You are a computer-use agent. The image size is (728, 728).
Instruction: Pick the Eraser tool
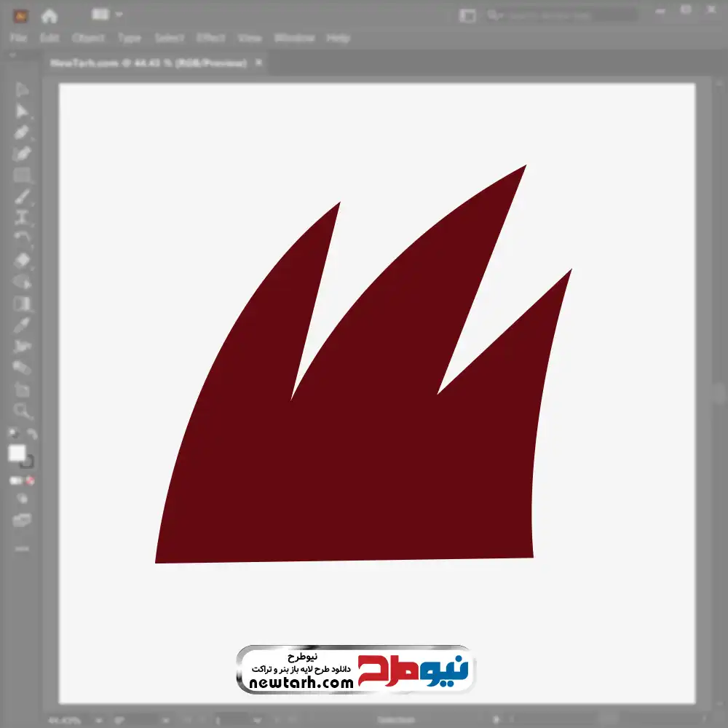(23, 261)
